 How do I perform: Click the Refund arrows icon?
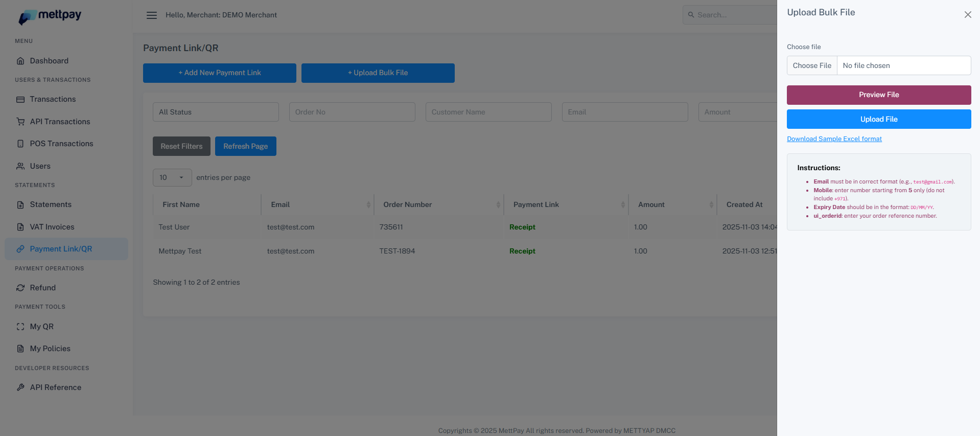(20, 288)
